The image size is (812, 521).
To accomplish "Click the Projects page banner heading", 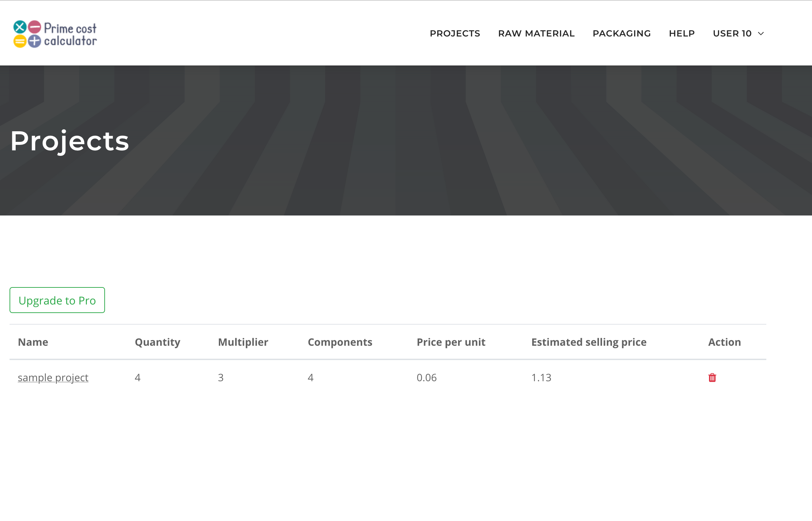I will (x=70, y=141).
